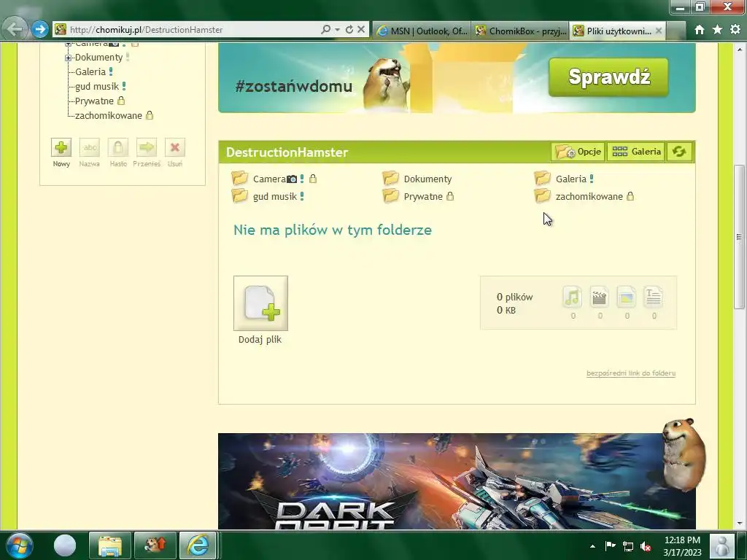The image size is (747, 560).
Task: Click the music files count icon
Action: tap(572, 297)
